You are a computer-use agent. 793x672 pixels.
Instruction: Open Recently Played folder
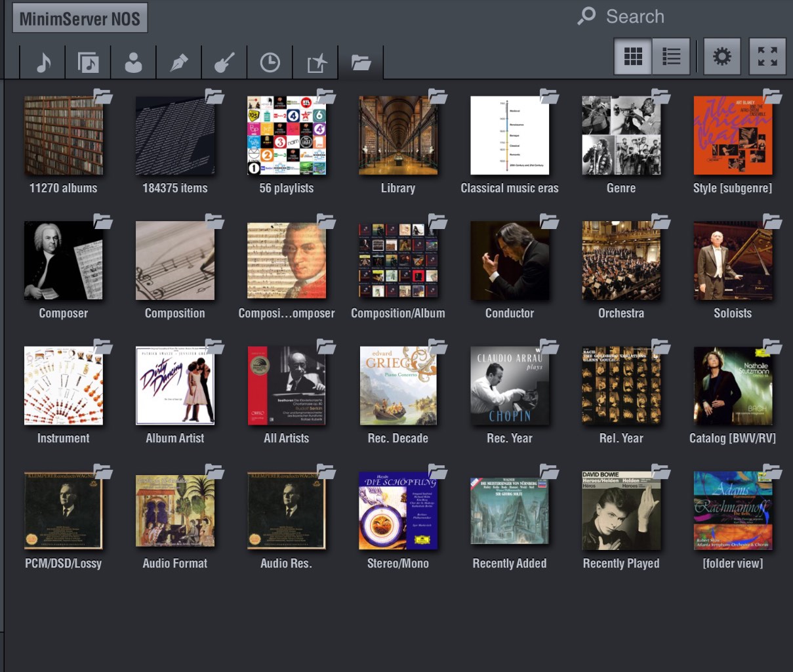[x=621, y=511]
